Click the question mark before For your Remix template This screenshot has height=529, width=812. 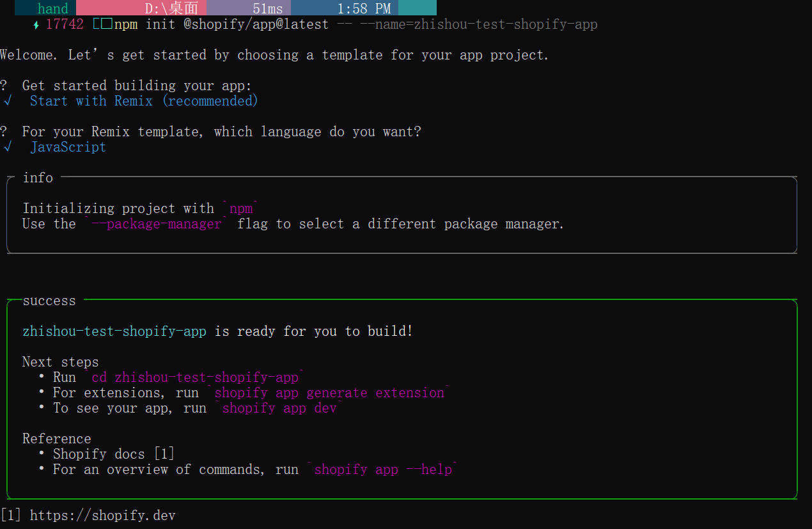[x=4, y=132]
